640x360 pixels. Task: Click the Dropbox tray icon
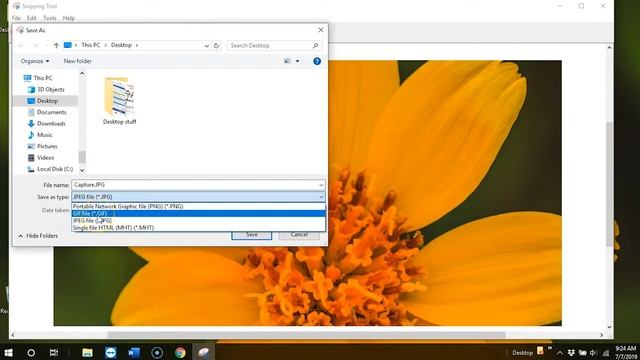pos(571,353)
